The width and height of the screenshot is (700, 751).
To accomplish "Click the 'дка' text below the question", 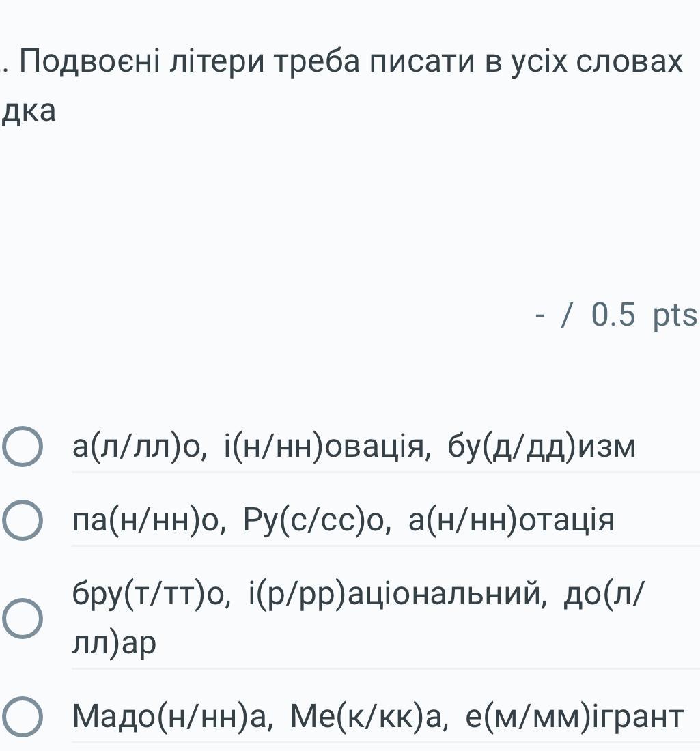I will [29, 111].
